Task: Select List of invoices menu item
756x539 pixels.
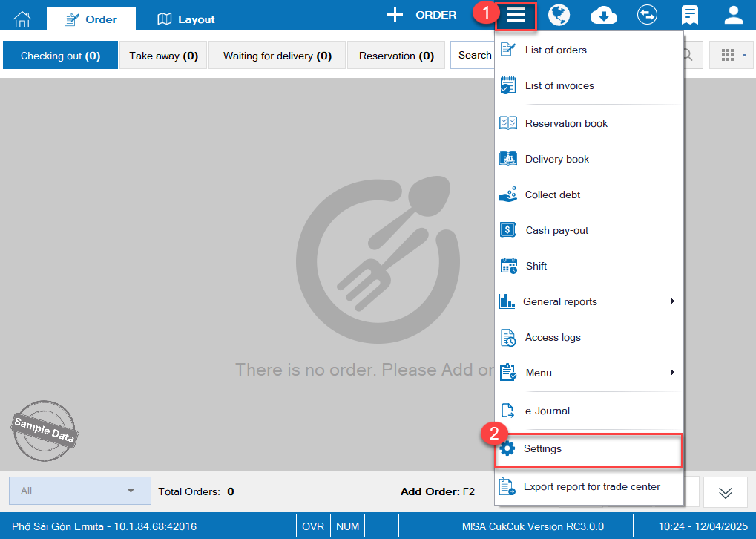Action: (x=559, y=85)
